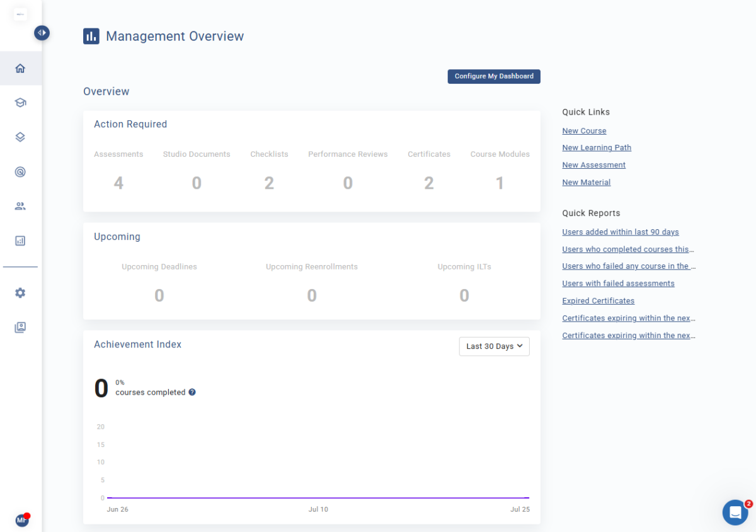Screen dimensions: 756x532
Task: Click the courses completed help question icon
Action: pos(192,392)
